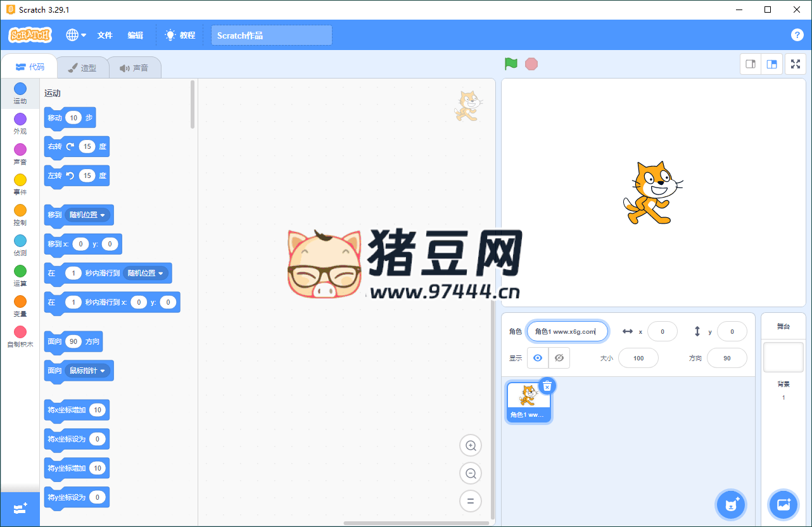Click the 舞台 stage label
This screenshot has height=527, width=812.
[783, 326]
